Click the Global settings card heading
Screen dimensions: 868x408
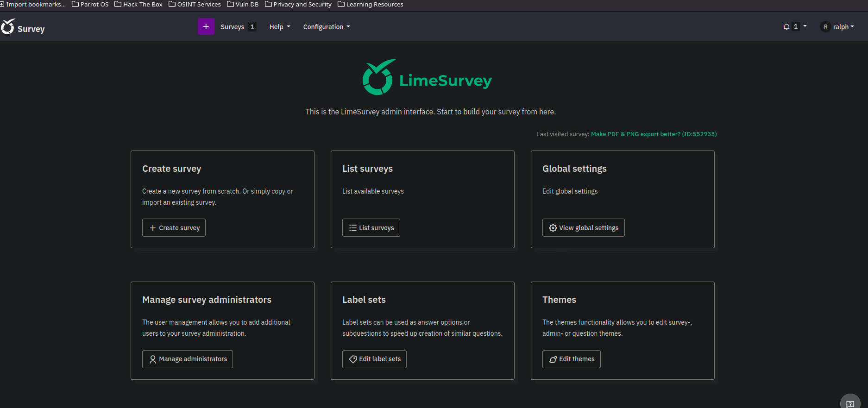click(x=574, y=169)
